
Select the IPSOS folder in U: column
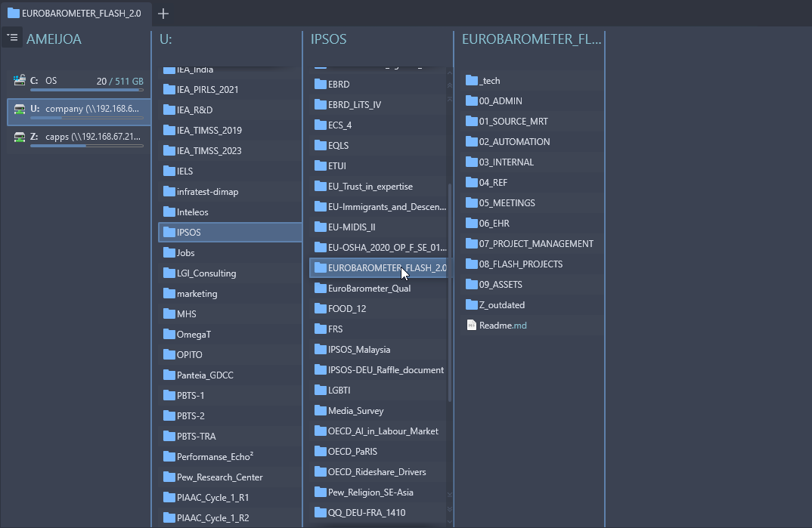tap(230, 232)
